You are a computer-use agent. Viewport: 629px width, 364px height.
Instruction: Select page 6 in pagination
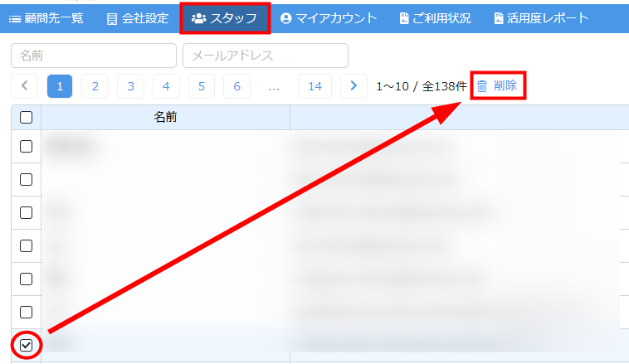click(236, 86)
